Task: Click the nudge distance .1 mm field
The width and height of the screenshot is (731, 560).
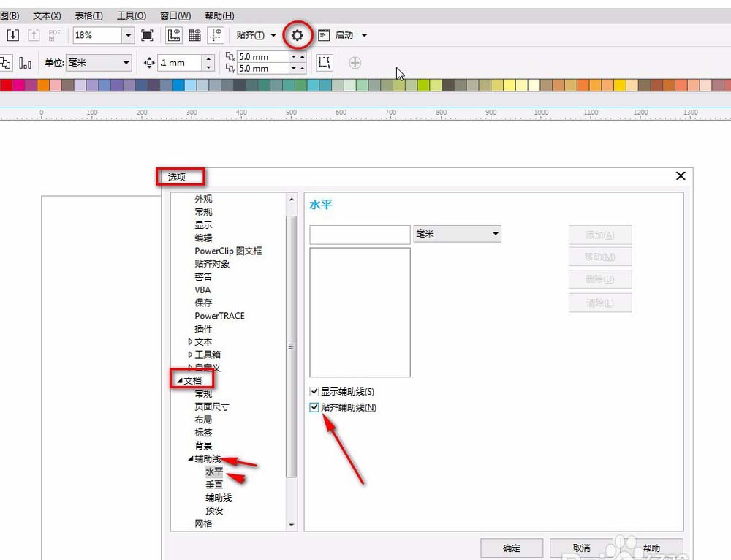Action: pyautogui.click(x=180, y=62)
